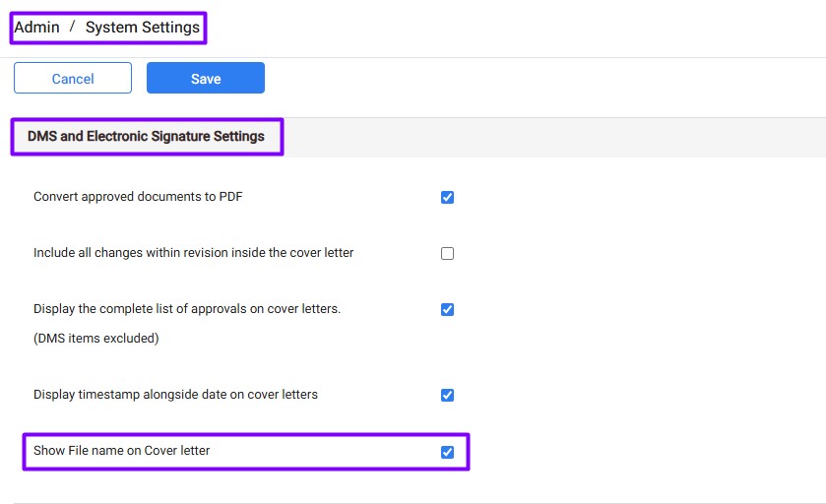
Task: Click the divider line beneath the breadcrumb
Action: coord(413,57)
